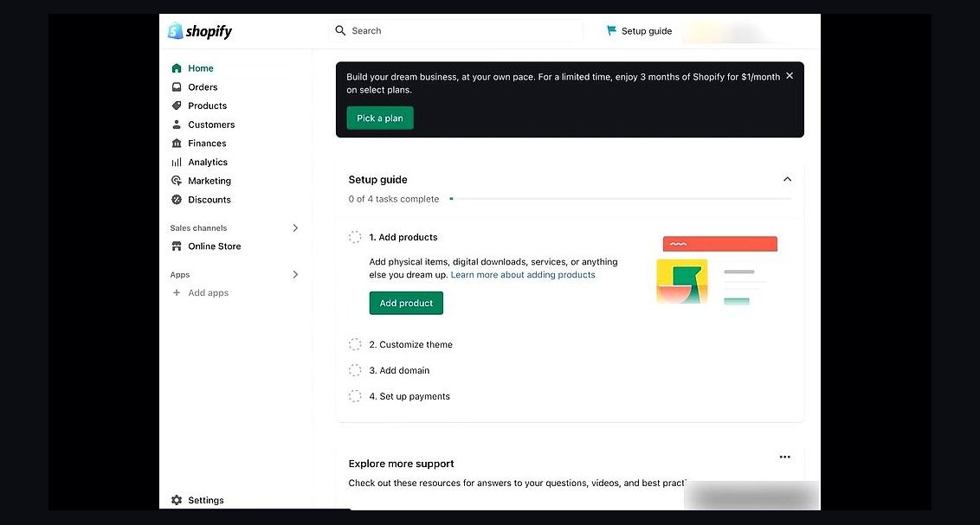Click the plus icon beside Add apps
Viewport: 980px width, 525px height.
point(177,292)
